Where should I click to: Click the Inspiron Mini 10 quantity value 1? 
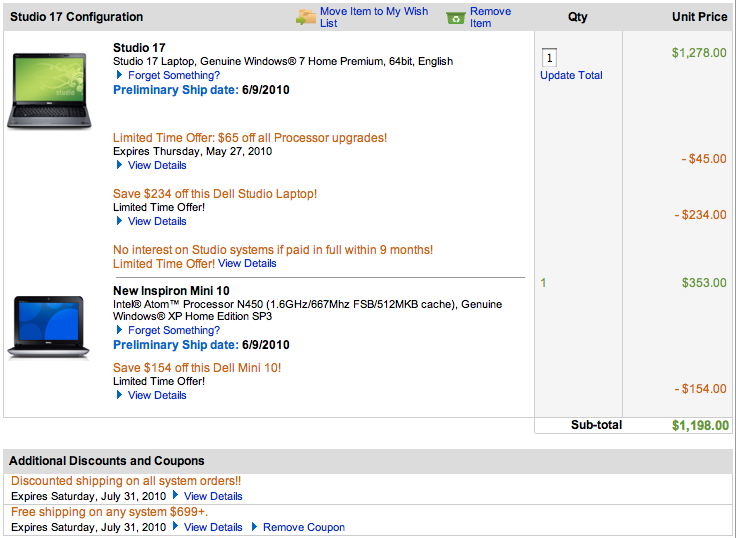[543, 283]
